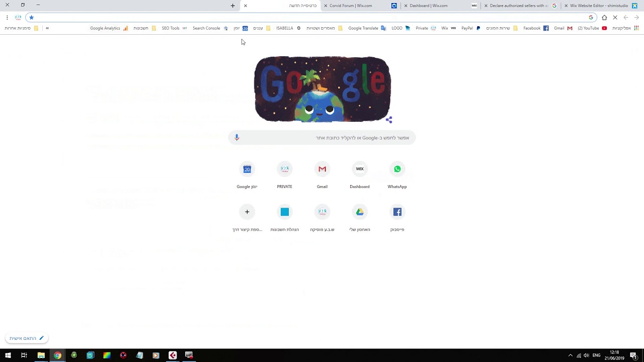Open the Google Analytics bookmark

(x=109, y=28)
